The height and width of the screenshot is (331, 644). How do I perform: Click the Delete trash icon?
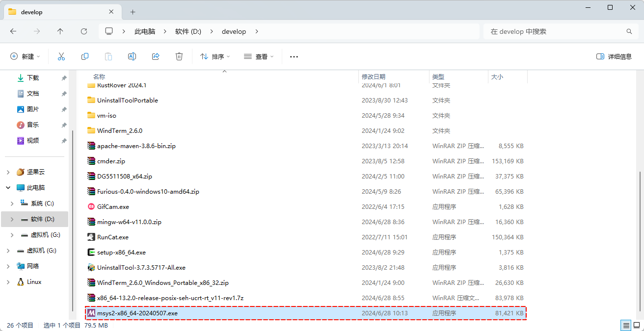point(179,57)
